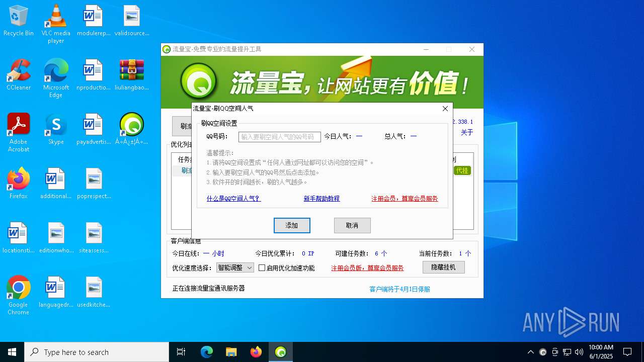Close the 刷QQ空间人气 dialog

(445, 109)
